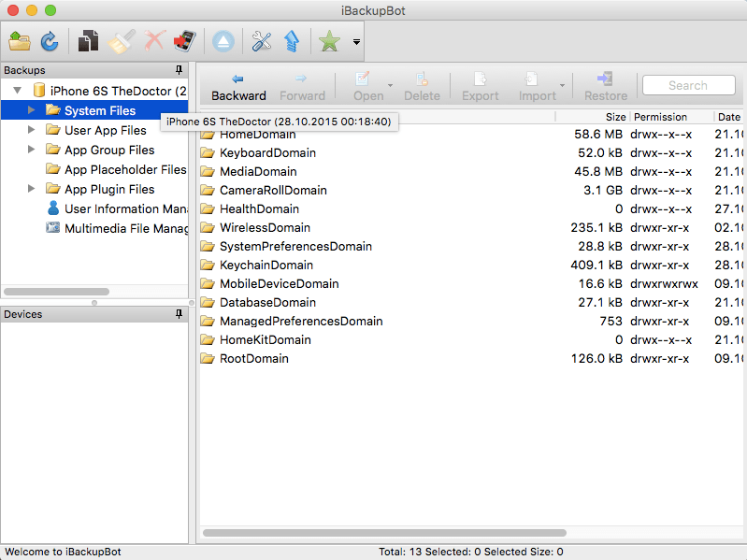This screenshot has height=560, width=747.
Task: Click the drwxrwxrwx permission value
Action: point(664,284)
